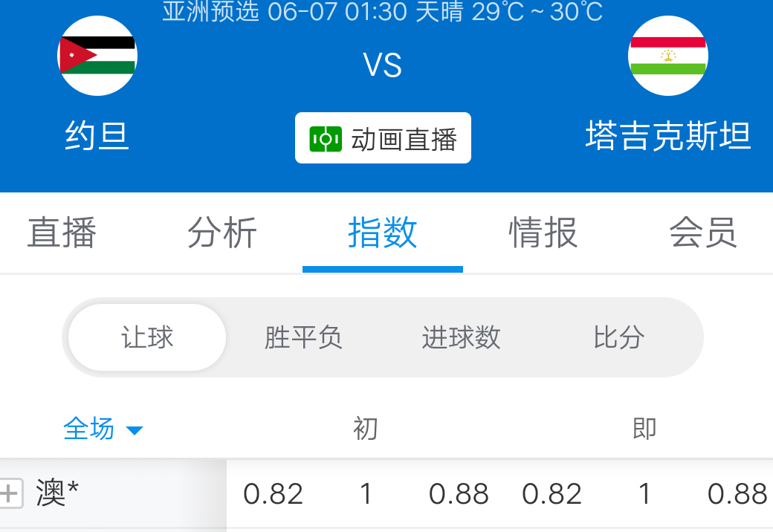The height and width of the screenshot is (532, 773).
Task: Click the green soccer field icon
Action: point(326,139)
